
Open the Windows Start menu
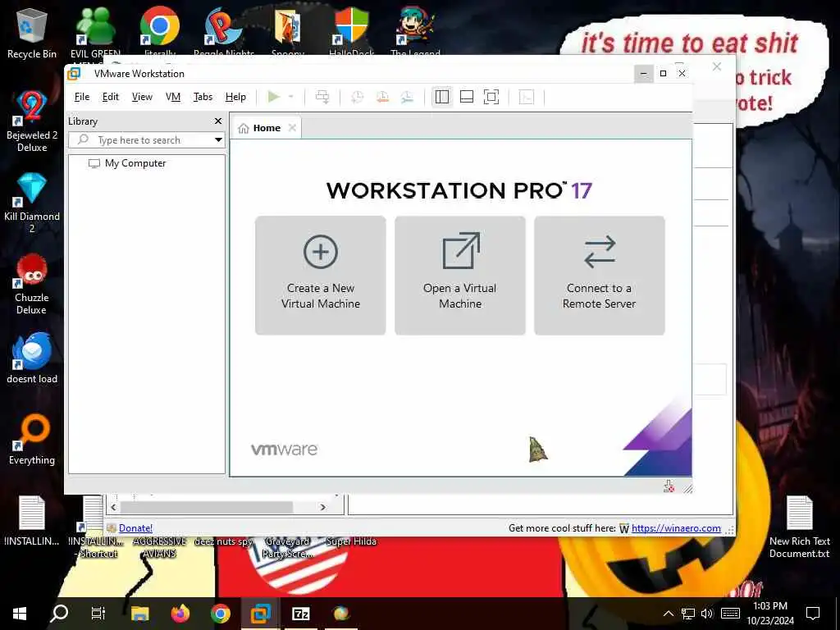click(x=20, y=614)
